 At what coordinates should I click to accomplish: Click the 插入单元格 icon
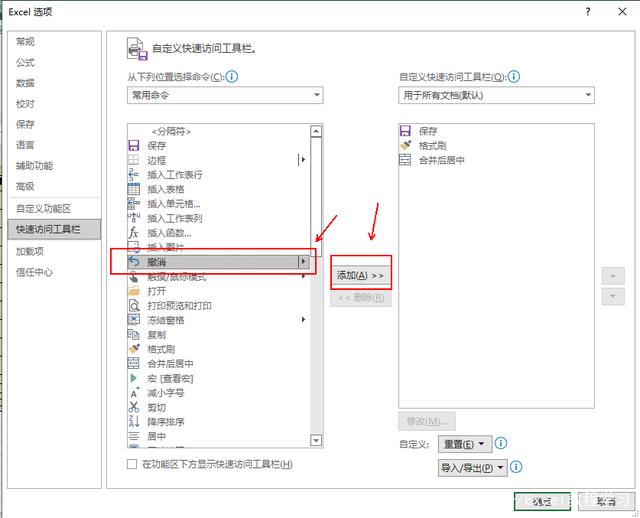[x=133, y=203]
